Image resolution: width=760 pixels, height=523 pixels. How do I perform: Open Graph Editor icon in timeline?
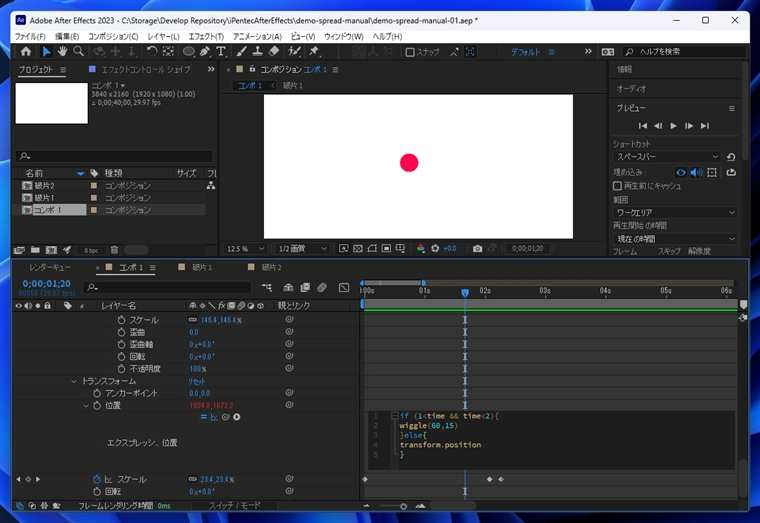click(x=344, y=287)
